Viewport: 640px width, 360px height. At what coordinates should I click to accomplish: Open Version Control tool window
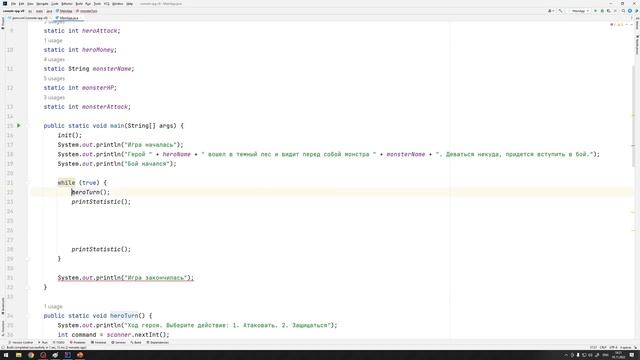[21, 342]
